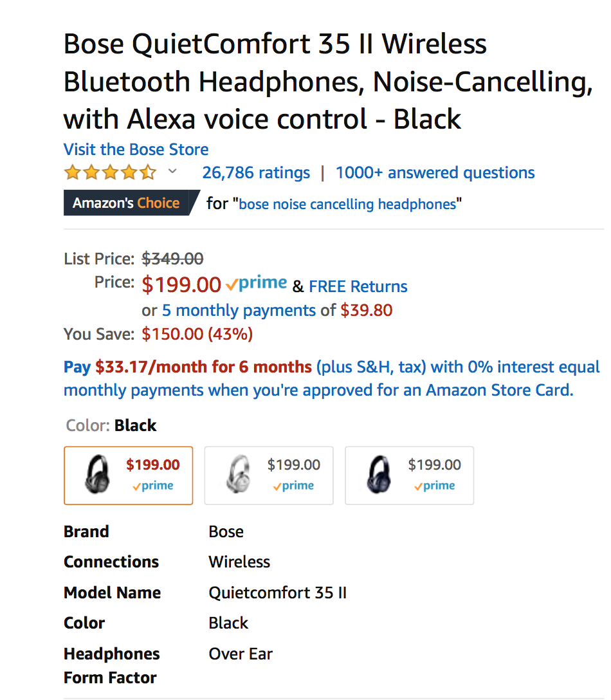Click the star rating icons
Screen dimensions: 611x700
tap(109, 172)
